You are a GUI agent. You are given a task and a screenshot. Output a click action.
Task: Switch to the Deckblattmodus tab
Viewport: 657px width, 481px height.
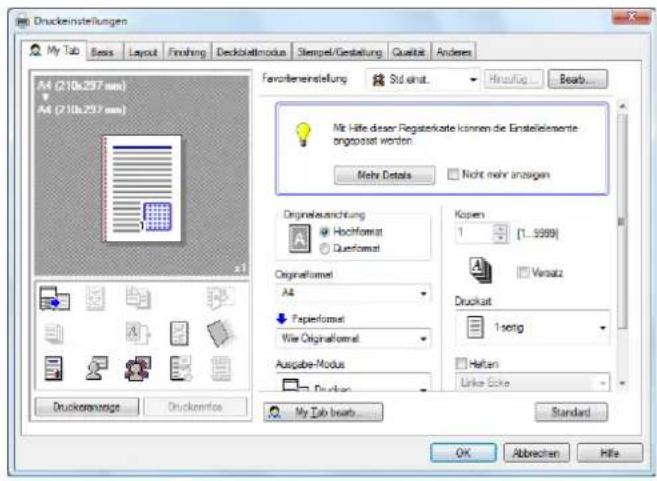coord(251,52)
